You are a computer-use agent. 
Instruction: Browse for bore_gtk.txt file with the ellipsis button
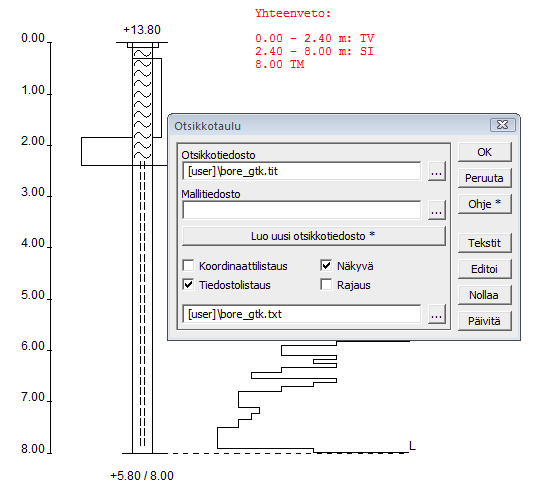coord(437,314)
